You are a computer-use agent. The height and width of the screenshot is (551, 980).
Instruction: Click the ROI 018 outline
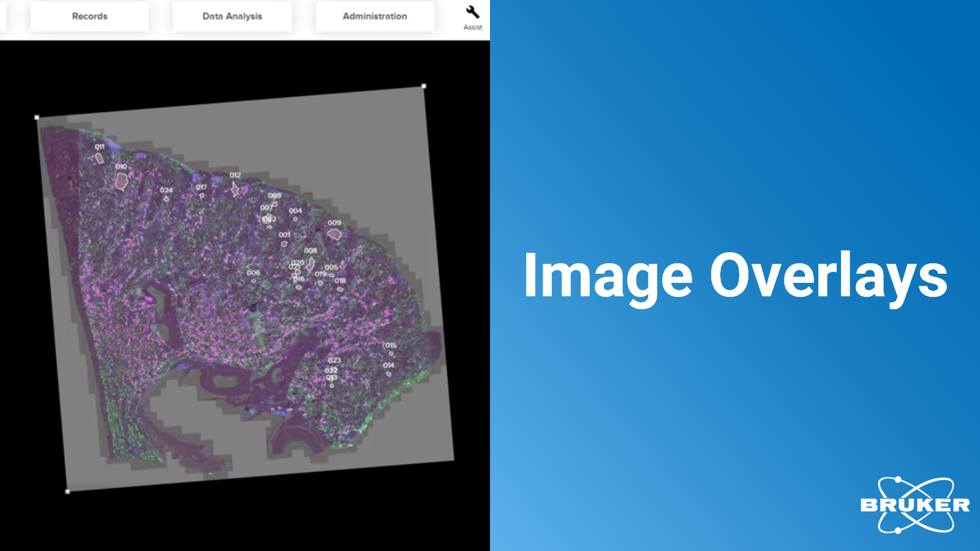point(340,289)
